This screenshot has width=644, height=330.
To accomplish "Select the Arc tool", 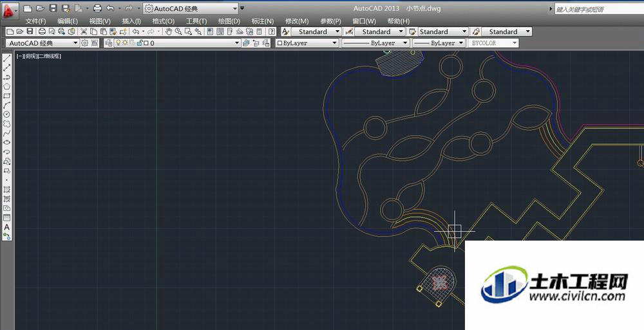I will click(7, 105).
